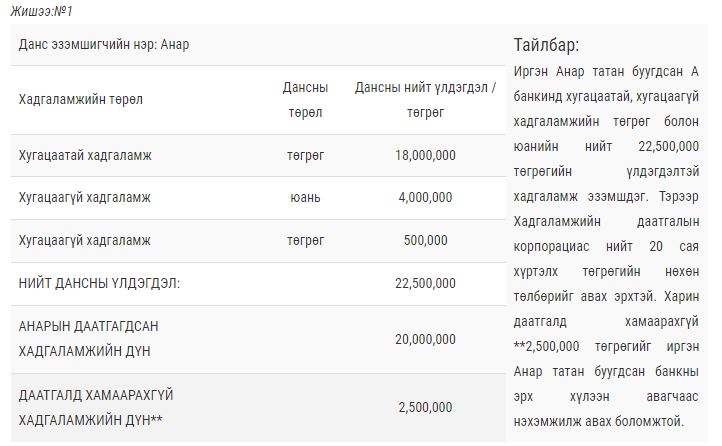Viewport: 722px width, 446px height.
Task: Click the 4,000,000 balance cell
Action: [x=426, y=198]
